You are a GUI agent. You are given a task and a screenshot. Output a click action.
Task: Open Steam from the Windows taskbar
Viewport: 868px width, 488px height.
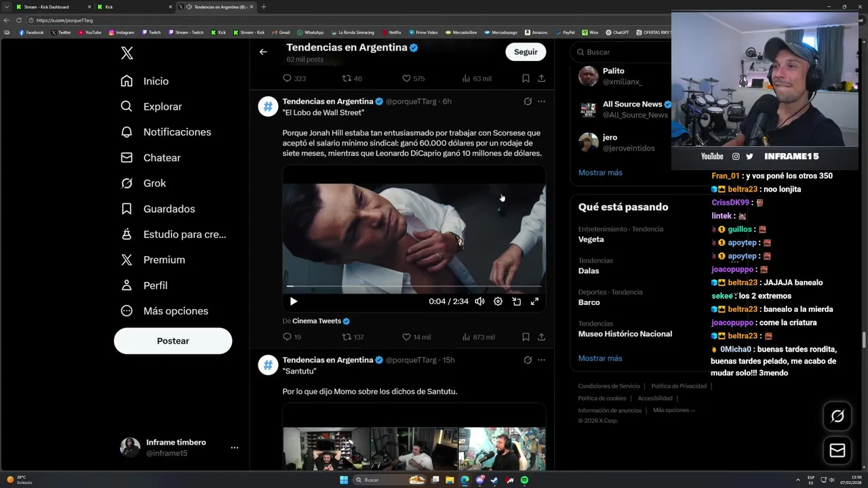tap(494, 480)
